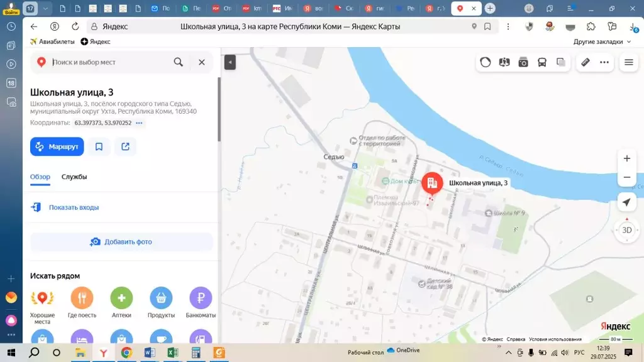
Task: Switch to the mail tab labeled 'По'
Action: point(160,8)
